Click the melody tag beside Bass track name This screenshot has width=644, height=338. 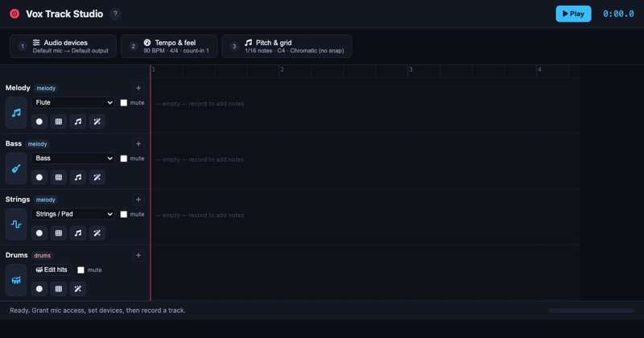[x=37, y=144]
